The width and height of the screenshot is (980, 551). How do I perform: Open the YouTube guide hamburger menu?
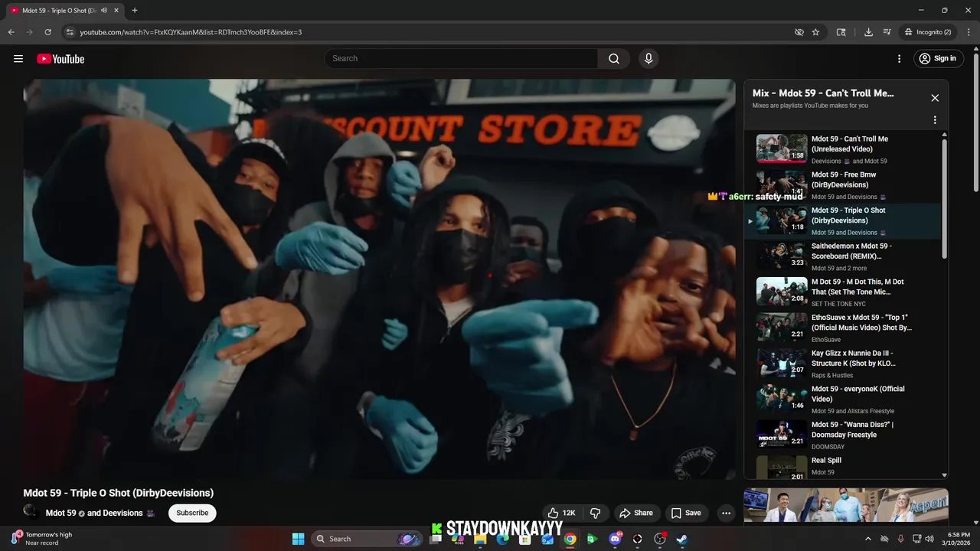(18, 59)
